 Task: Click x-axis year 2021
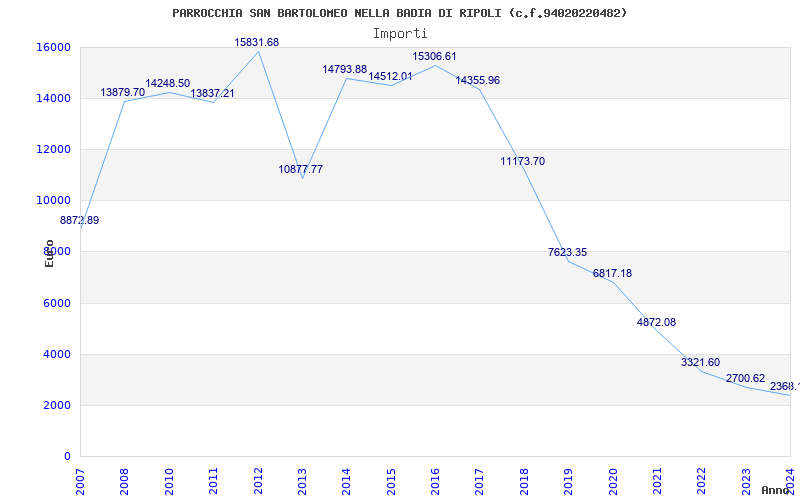point(657,481)
